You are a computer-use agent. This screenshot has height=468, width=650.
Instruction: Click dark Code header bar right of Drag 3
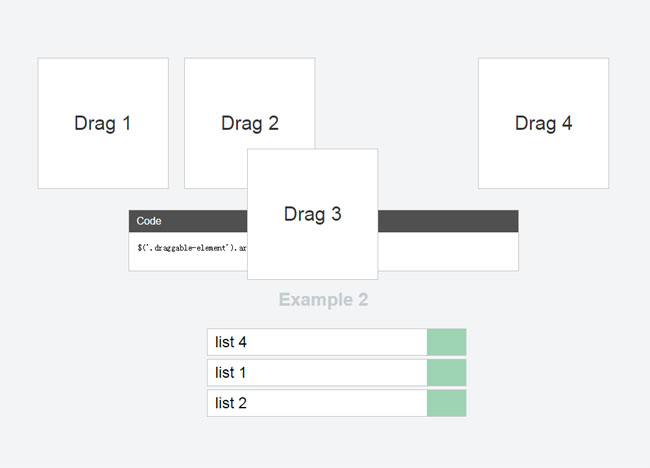pyautogui.click(x=447, y=221)
